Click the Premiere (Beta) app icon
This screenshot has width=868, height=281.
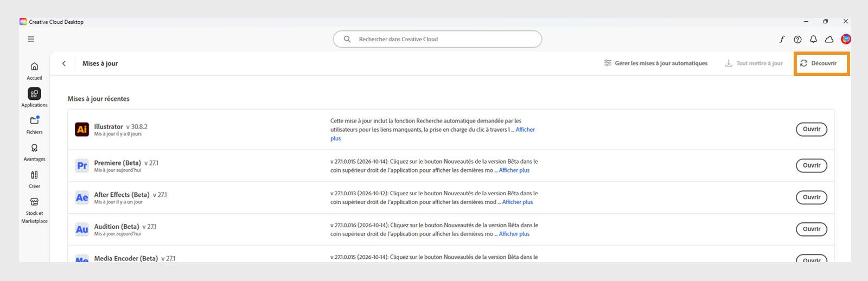(x=82, y=165)
